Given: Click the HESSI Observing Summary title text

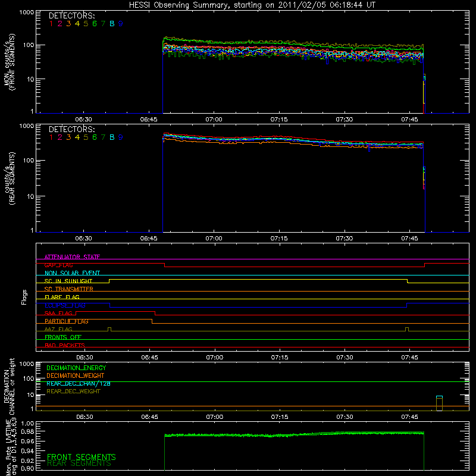Looking at the screenshot, I should [252, 5].
